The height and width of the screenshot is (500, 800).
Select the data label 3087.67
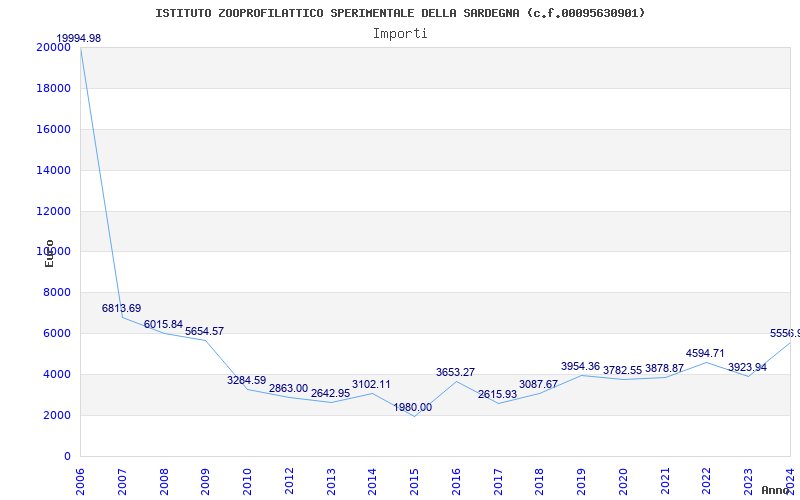538,384
